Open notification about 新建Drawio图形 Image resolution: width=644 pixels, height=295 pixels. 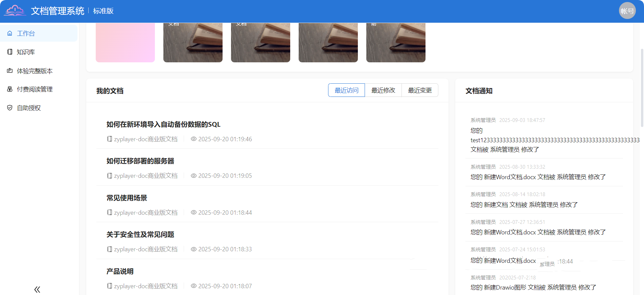pyautogui.click(x=533, y=287)
